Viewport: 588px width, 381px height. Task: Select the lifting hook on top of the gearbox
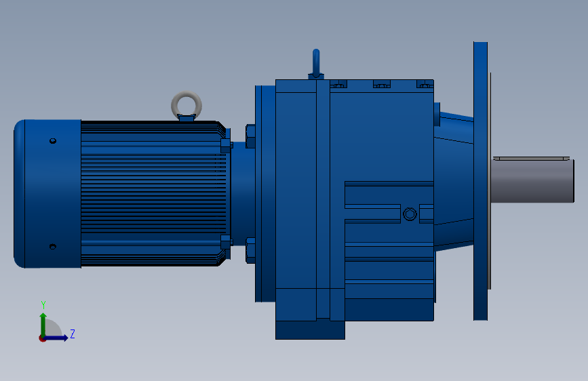point(316,64)
